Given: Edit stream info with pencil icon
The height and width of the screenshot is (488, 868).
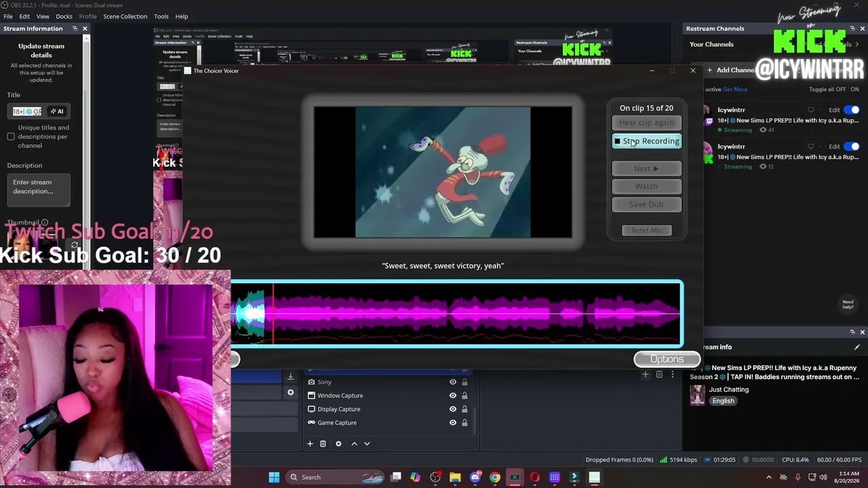Looking at the screenshot, I should 856,347.
